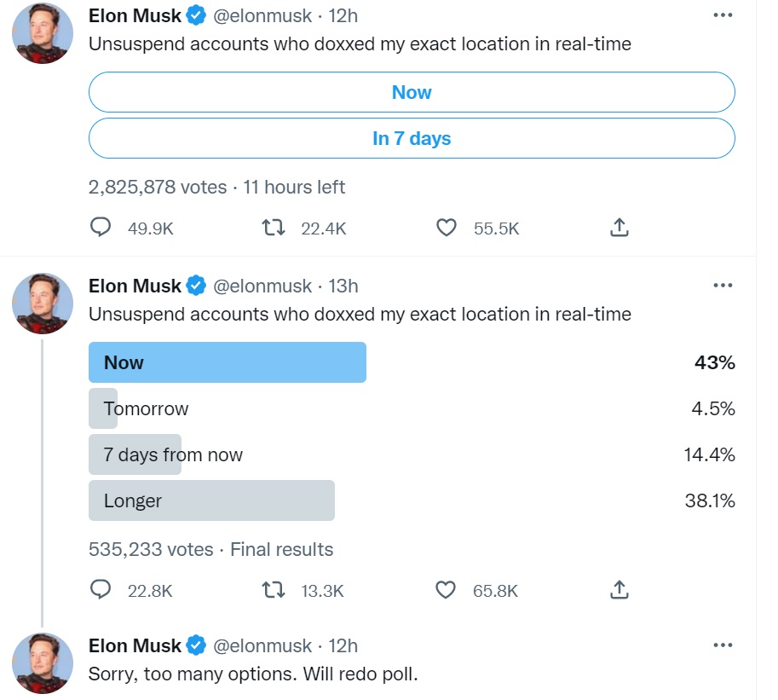The height and width of the screenshot is (700, 778).
Task: Vote 'In 7 days' in the poll
Action: tap(412, 138)
